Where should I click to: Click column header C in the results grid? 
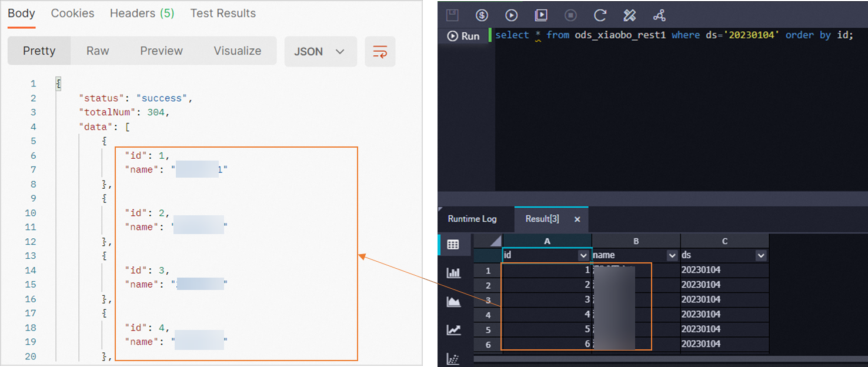725,241
